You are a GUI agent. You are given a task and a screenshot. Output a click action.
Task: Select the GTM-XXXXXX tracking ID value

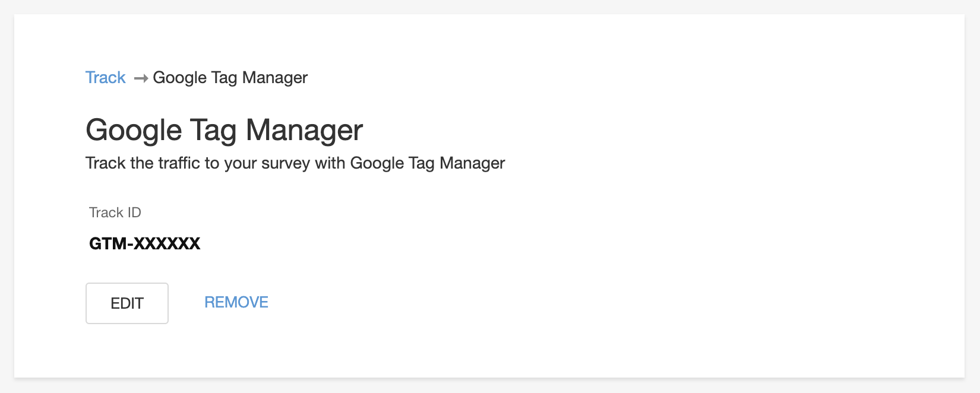tap(144, 243)
